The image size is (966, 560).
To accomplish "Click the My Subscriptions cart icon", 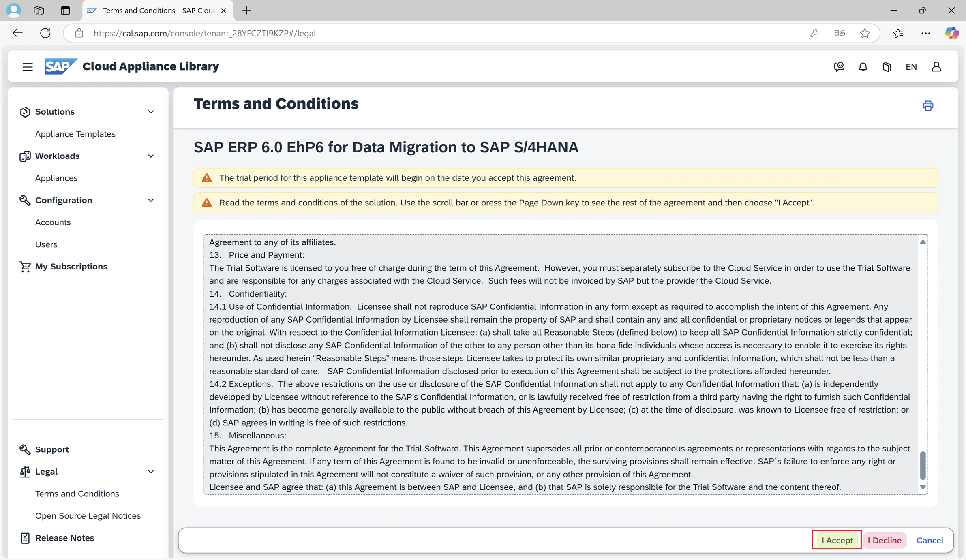I will click(25, 267).
